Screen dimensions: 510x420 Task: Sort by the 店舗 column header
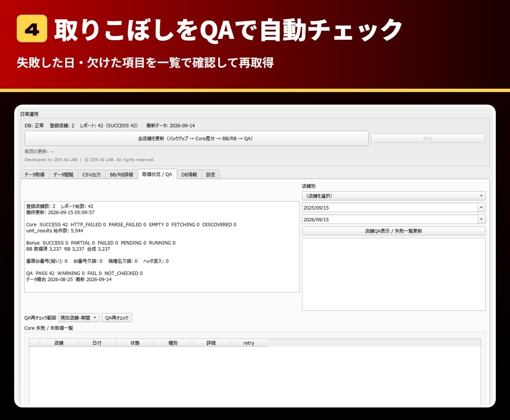(59, 343)
